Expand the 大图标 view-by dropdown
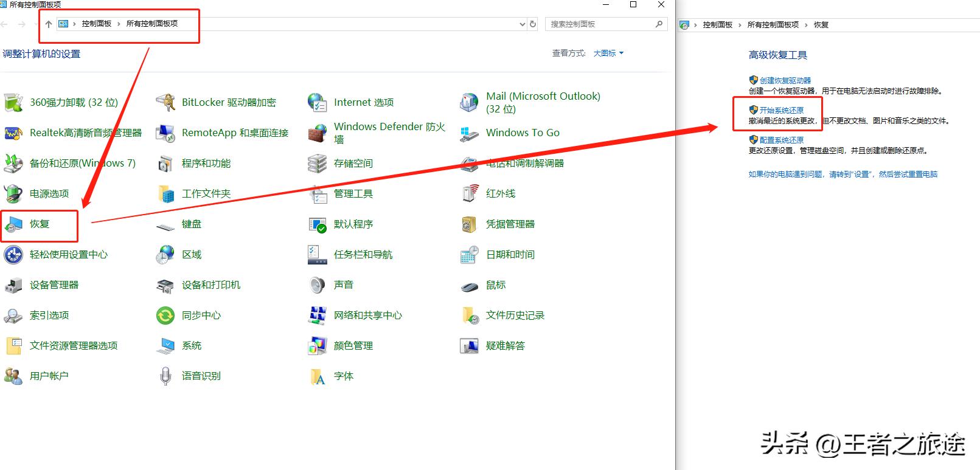Screen dimensions: 980x470 click(608, 54)
